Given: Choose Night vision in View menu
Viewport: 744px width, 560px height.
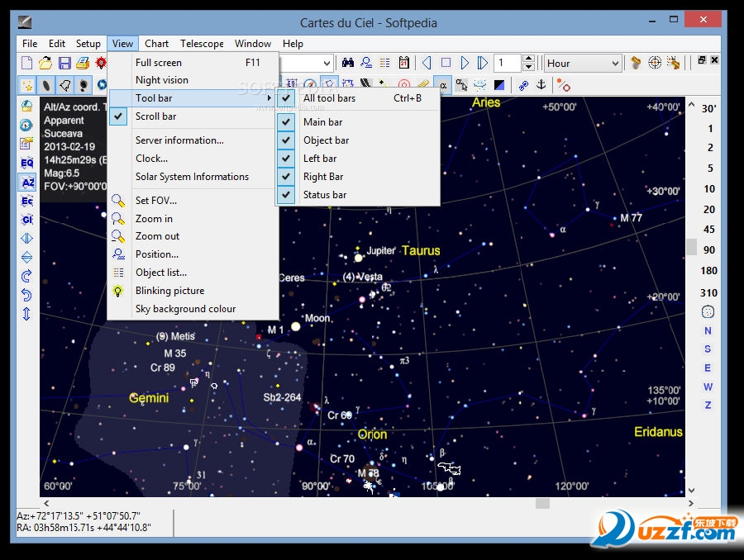Looking at the screenshot, I should coord(192,80).
